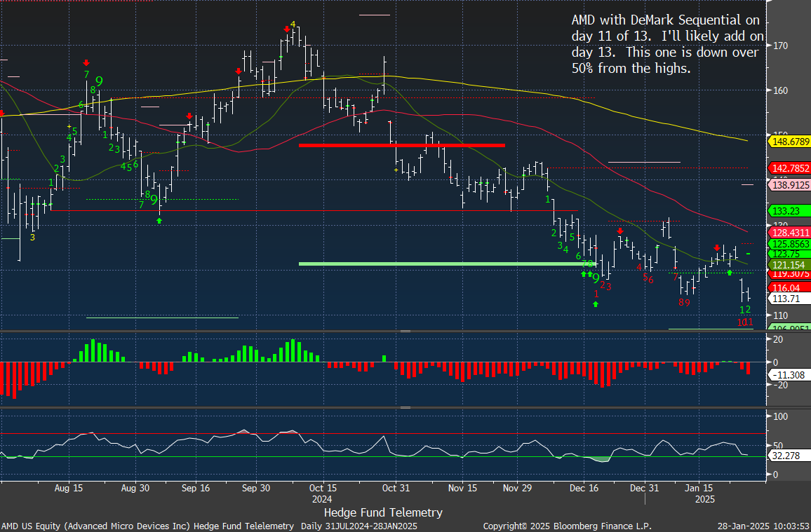Select the -11.308 histogram value label
Viewport: 811px width, 532px height.
(x=791, y=376)
